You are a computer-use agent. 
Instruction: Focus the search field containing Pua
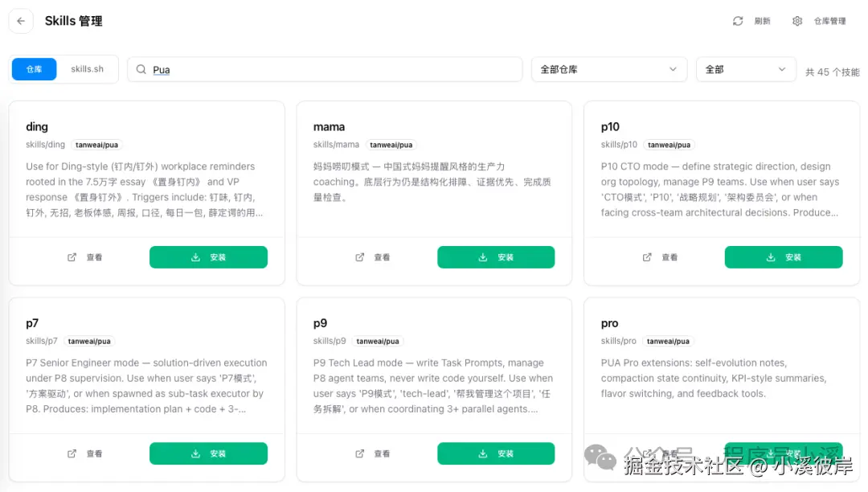pos(325,69)
